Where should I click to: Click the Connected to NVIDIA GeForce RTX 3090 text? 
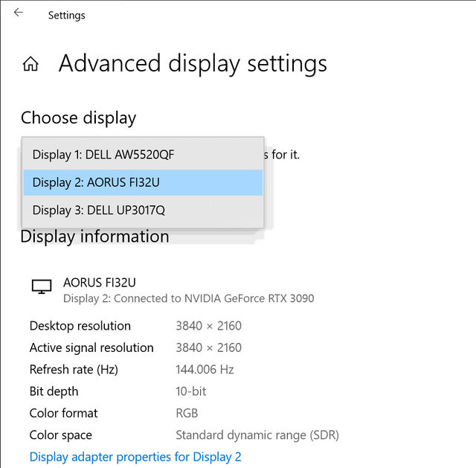tap(189, 298)
